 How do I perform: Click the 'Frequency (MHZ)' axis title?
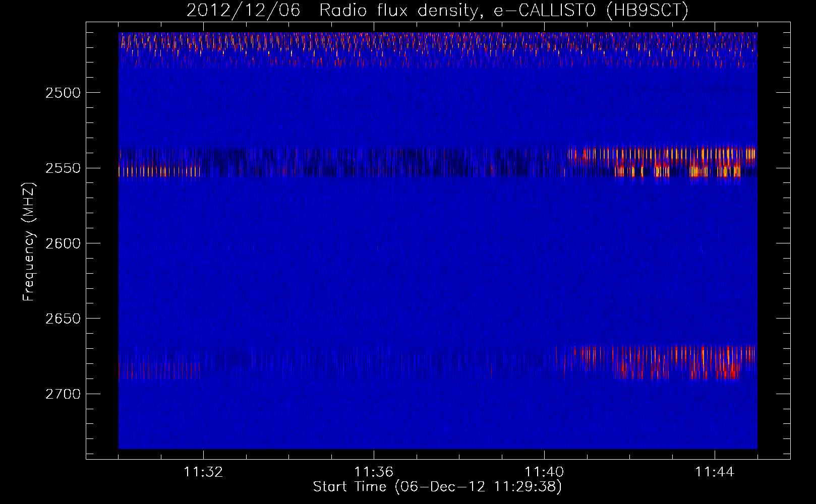click(29, 242)
